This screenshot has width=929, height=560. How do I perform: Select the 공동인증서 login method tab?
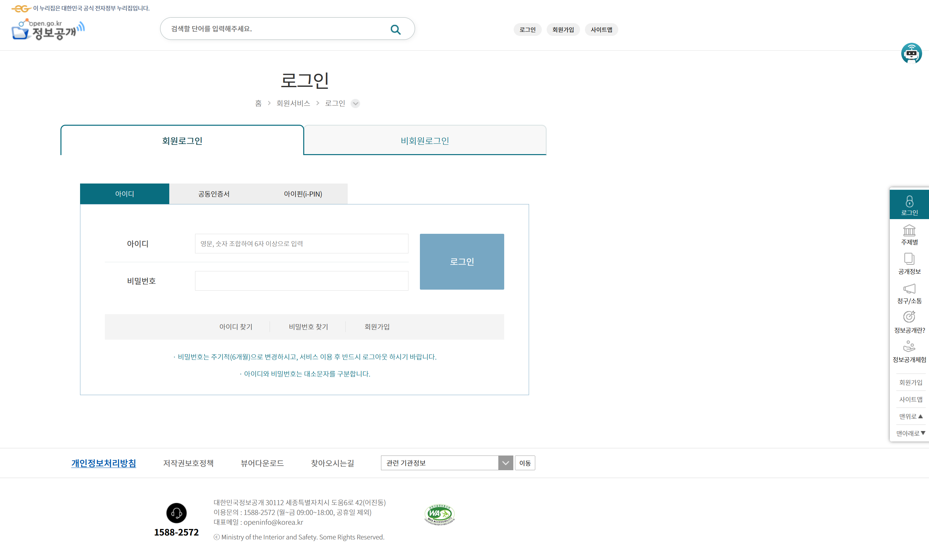point(214,194)
